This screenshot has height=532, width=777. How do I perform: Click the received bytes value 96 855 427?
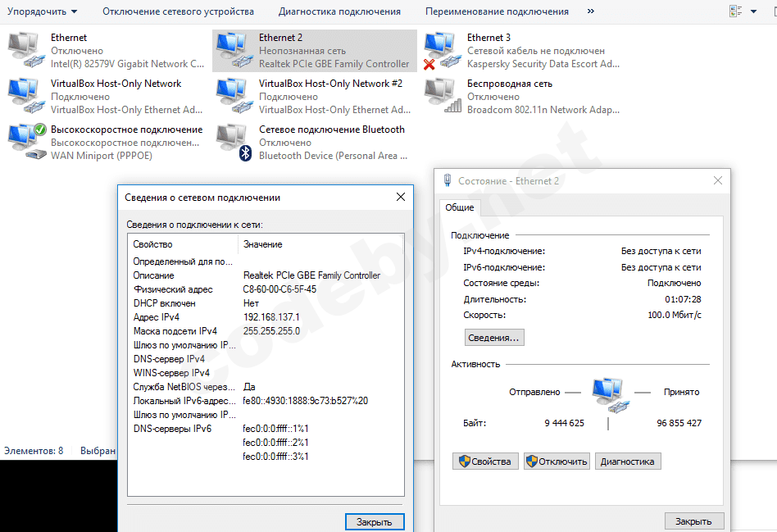click(679, 423)
